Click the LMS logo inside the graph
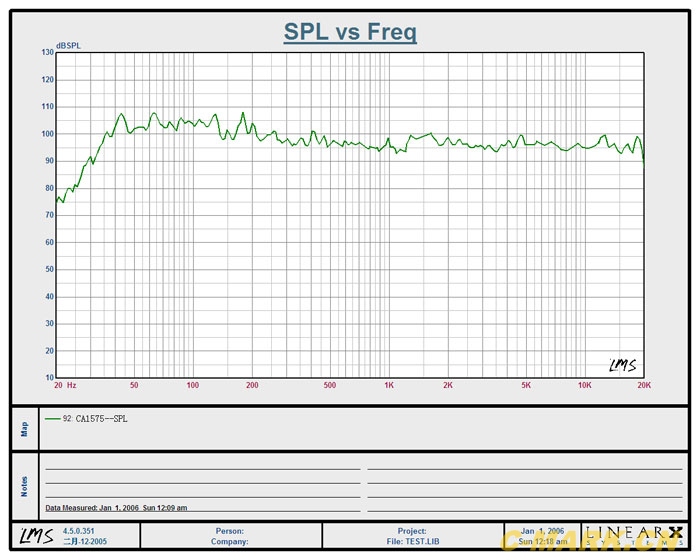Image resolution: width=700 pixels, height=560 pixels. tap(622, 365)
